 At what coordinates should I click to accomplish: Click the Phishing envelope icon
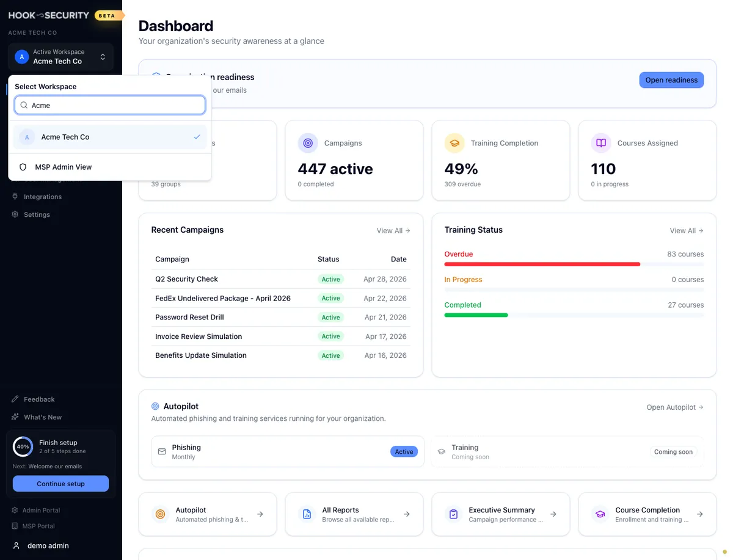point(162,452)
